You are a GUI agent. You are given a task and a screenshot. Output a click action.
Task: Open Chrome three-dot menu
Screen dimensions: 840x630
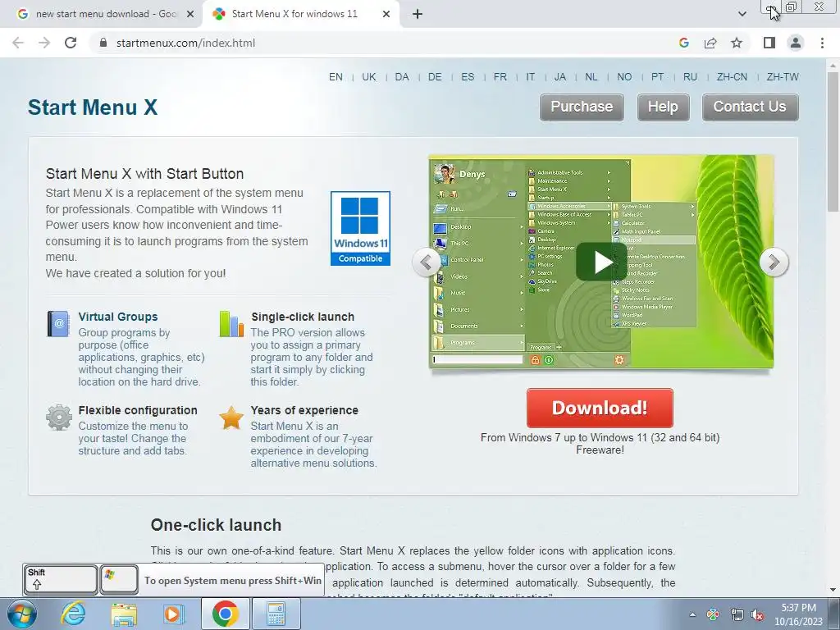pyautogui.click(x=822, y=43)
